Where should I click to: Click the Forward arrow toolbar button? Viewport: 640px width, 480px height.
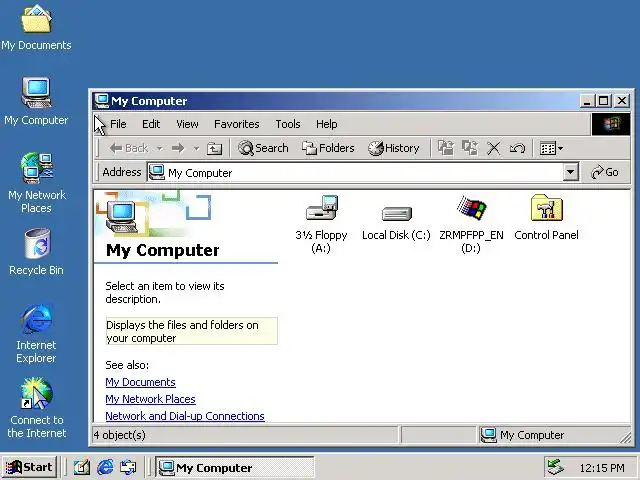178,148
